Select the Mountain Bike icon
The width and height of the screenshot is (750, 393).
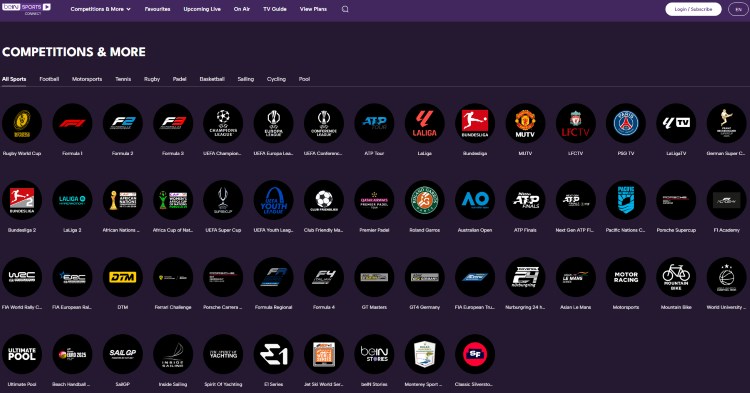pyautogui.click(x=676, y=277)
